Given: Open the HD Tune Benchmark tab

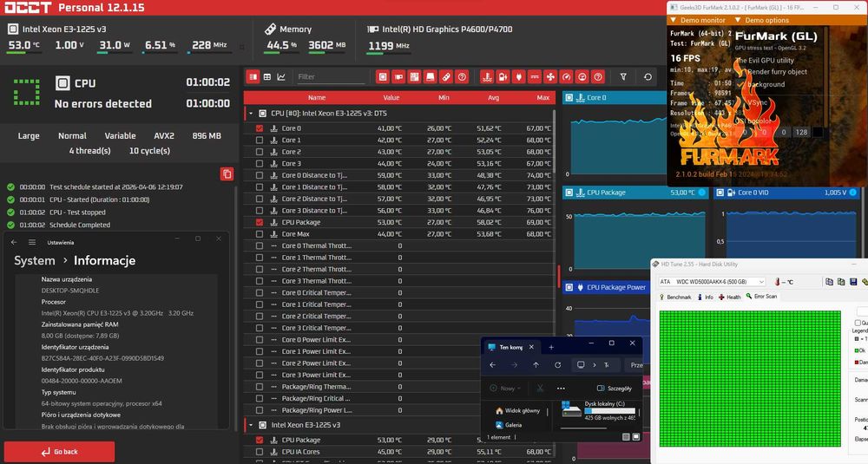Looking at the screenshot, I should pyautogui.click(x=674, y=297).
